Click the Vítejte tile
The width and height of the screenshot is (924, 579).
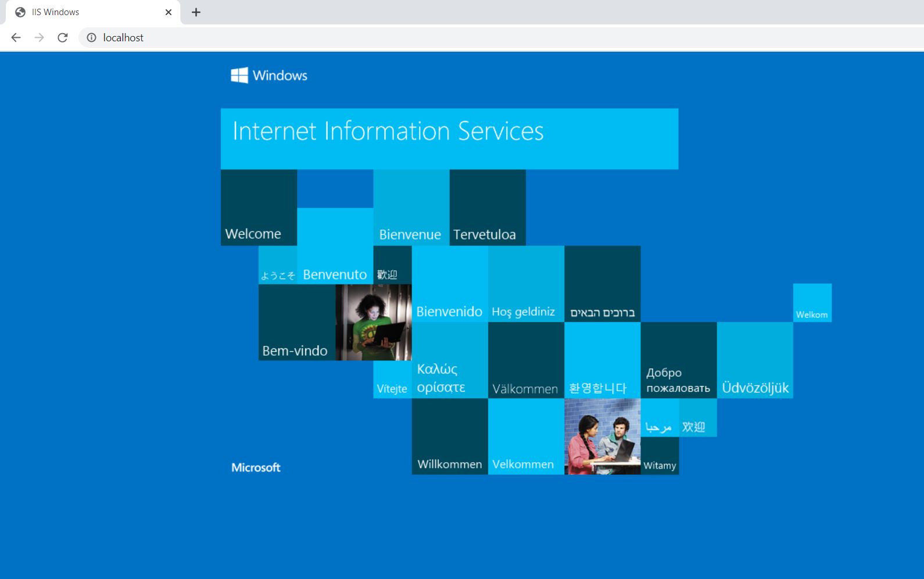[392, 380]
